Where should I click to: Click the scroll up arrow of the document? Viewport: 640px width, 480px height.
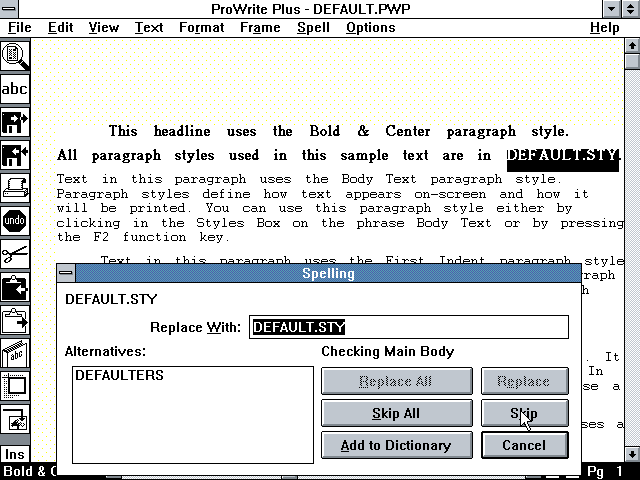click(632, 45)
